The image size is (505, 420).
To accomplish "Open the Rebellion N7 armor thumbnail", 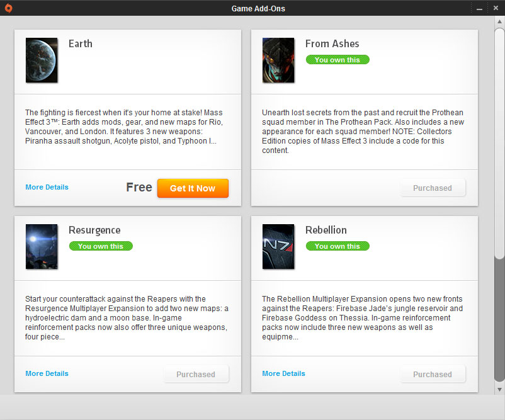I will (x=278, y=247).
